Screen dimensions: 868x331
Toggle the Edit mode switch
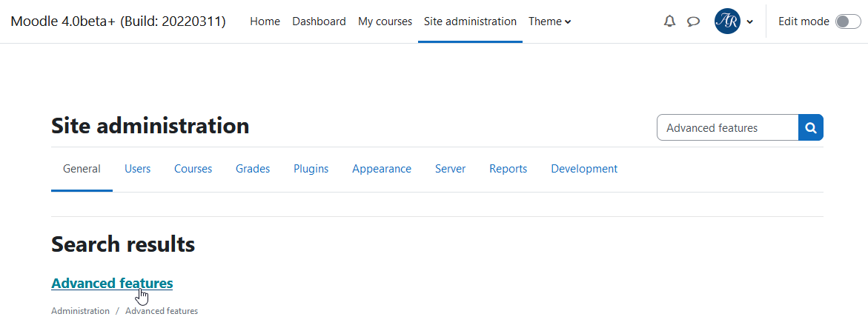pyautogui.click(x=848, y=21)
